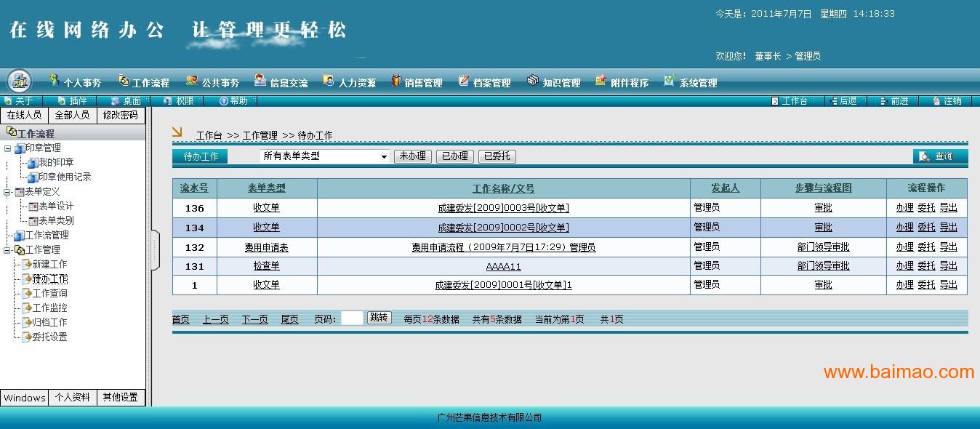Image resolution: width=980 pixels, height=429 pixels.
Task: Click 关于 toolbar item
Action: 19,101
